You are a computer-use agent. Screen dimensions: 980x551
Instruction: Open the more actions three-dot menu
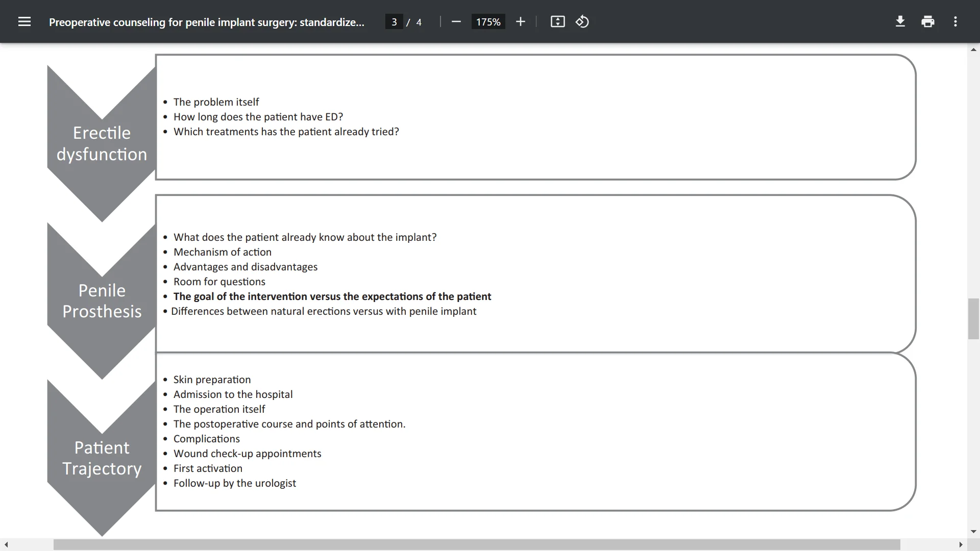(955, 21)
